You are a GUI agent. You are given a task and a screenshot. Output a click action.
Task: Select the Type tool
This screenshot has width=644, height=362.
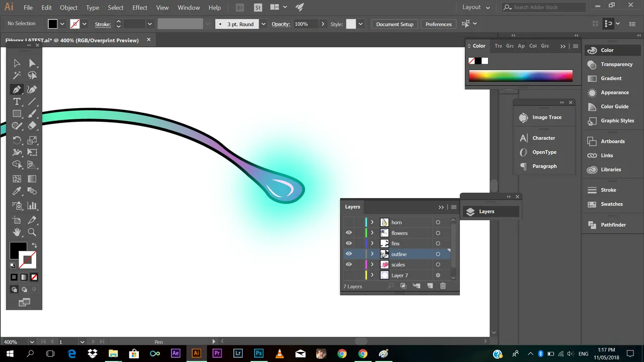[17, 102]
